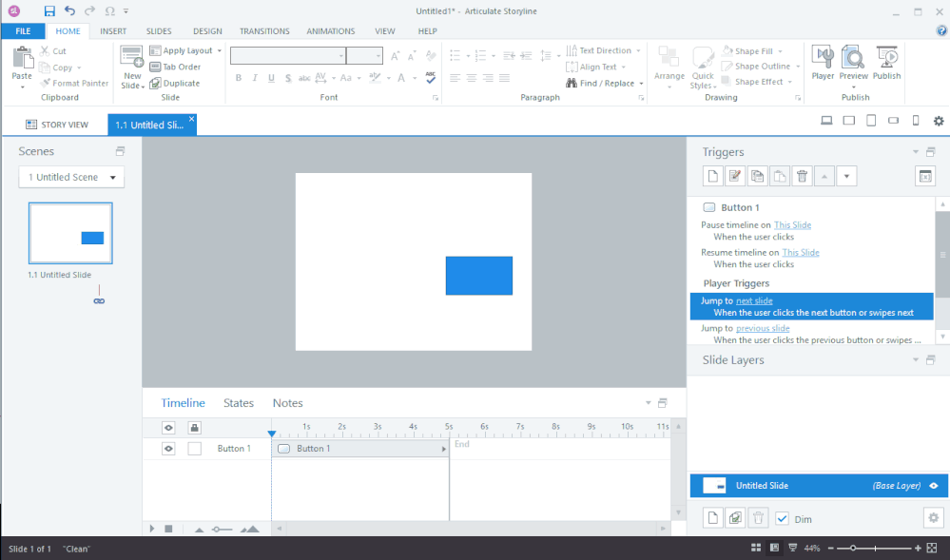Image resolution: width=950 pixels, height=560 pixels.
Task: Lock Button 1 with its timeline lock checkbox
Action: [x=194, y=449]
